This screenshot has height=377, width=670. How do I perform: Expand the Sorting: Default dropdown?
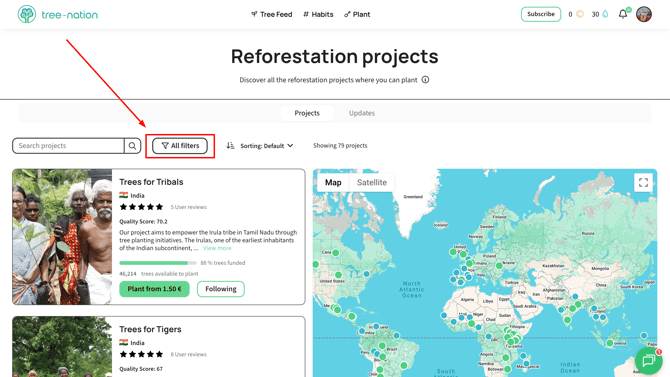coord(267,146)
